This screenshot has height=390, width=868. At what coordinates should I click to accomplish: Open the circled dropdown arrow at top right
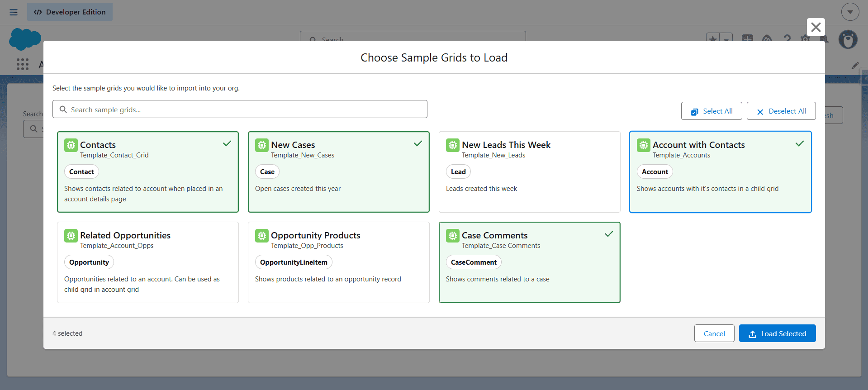tap(850, 12)
